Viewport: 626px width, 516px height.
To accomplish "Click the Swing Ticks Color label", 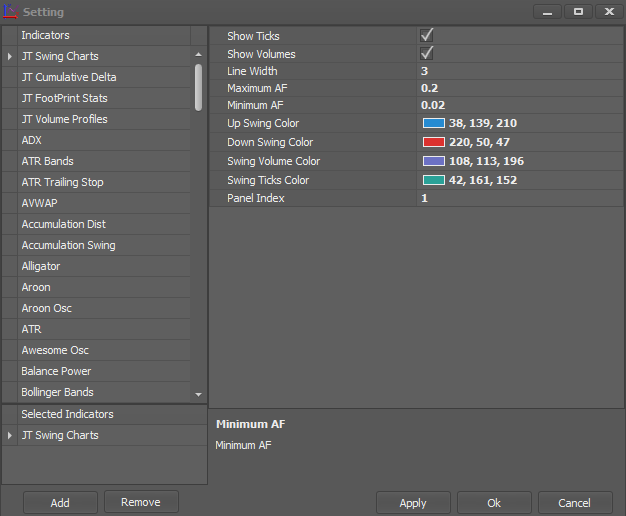I will coord(268,180).
